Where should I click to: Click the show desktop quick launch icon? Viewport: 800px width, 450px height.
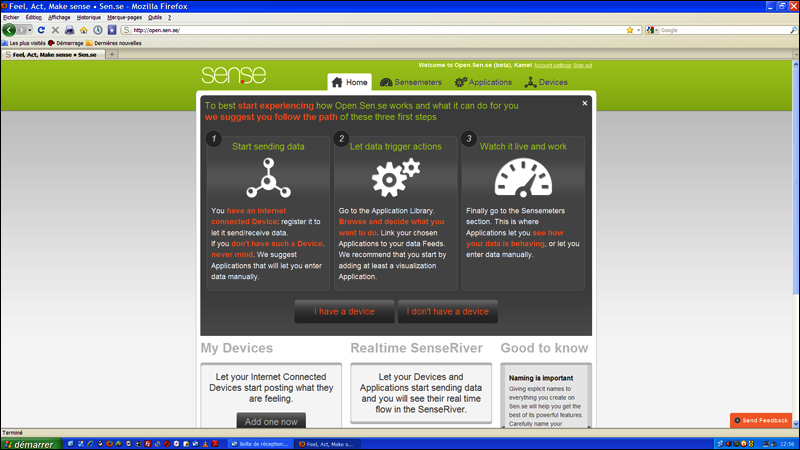point(70,444)
